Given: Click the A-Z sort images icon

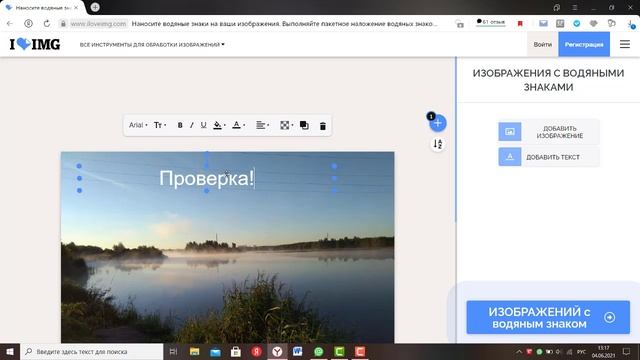Looking at the screenshot, I should pyautogui.click(x=438, y=144).
